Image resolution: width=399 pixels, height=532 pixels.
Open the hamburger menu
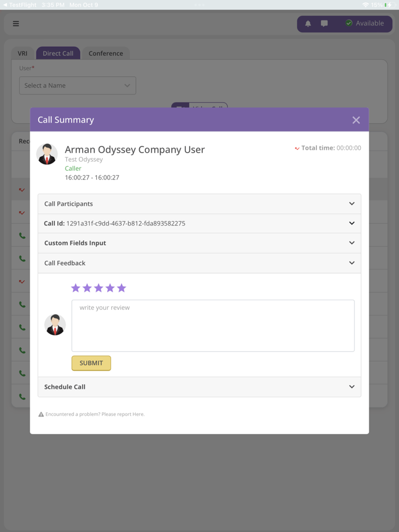coord(16,24)
